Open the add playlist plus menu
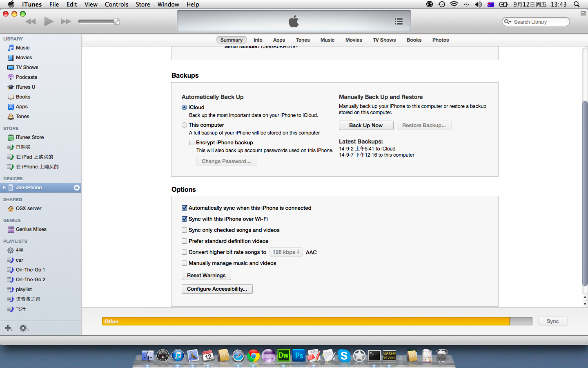The height and width of the screenshot is (368, 588). pyautogui.click(x=8, y=328)
